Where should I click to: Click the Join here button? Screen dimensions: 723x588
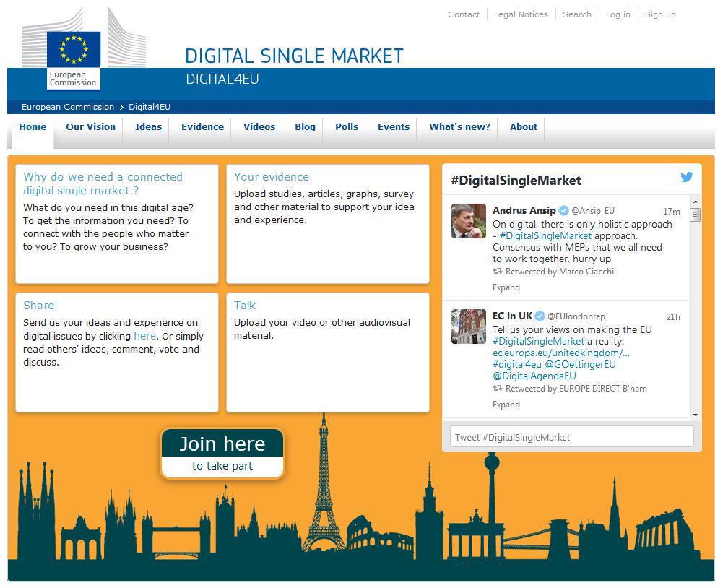222,454
